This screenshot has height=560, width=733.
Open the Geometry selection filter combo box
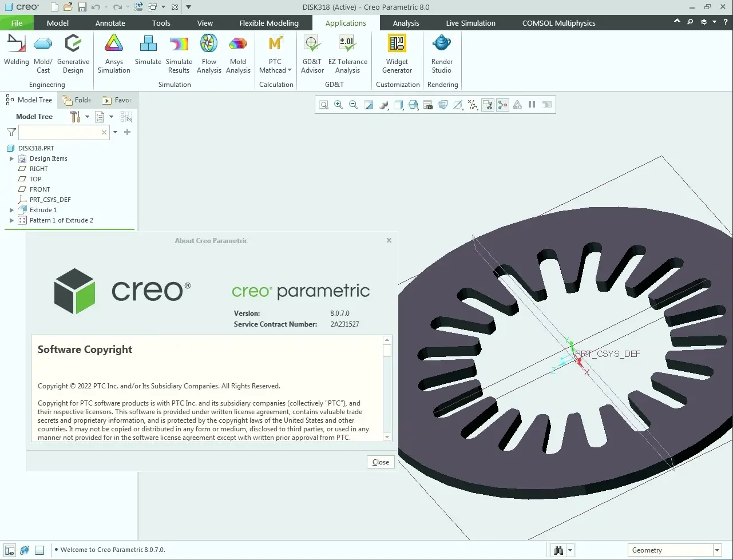[673, 550]
